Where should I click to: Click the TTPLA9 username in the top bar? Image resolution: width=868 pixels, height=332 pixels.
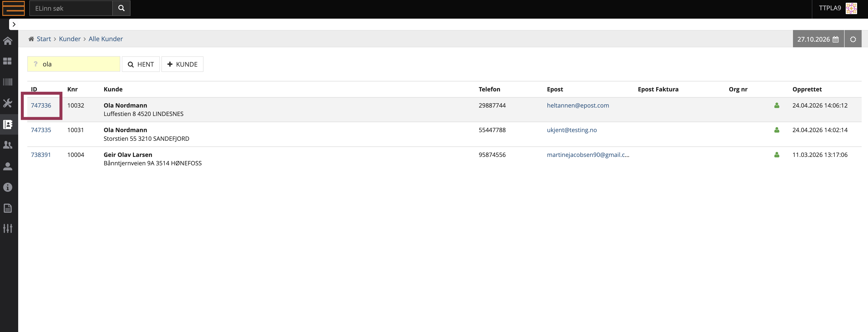click(830, 8)
